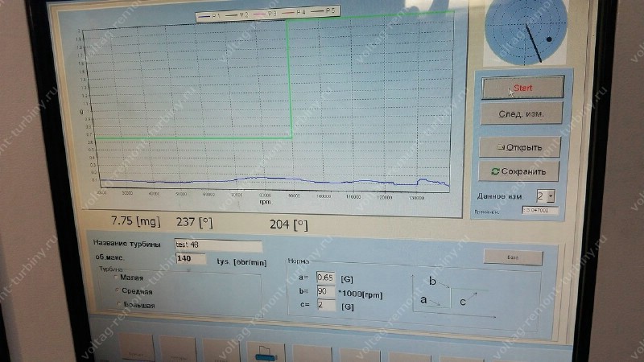Click the norm c= input field

(x=326, y=305)
